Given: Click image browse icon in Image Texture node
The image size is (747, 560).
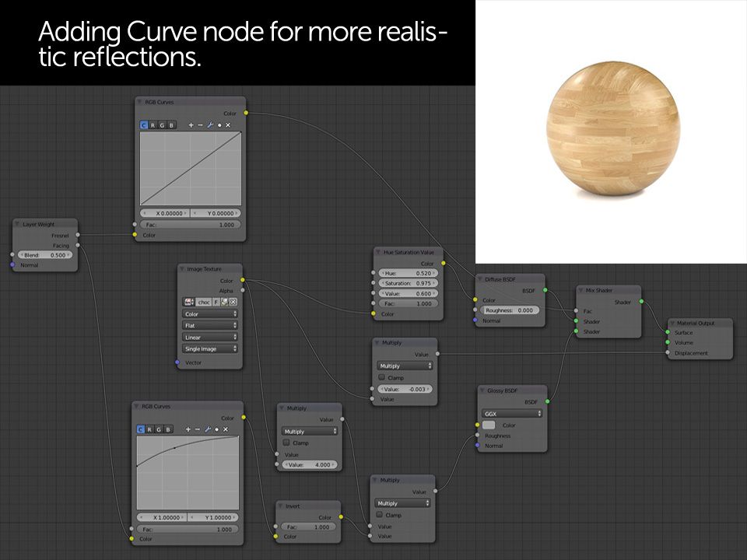Looking at the screenshot, I should coord(188,302).
